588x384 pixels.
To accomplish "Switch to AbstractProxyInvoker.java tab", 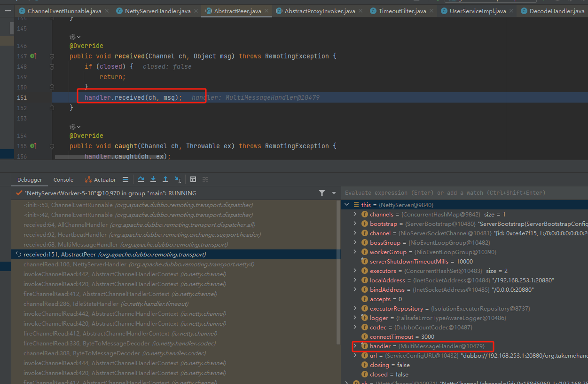I will (320, 11).
